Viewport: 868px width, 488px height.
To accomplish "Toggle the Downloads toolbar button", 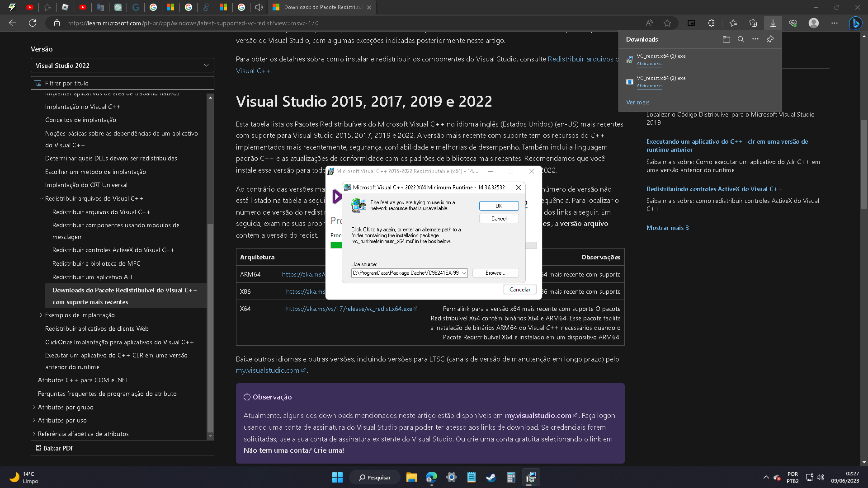I will coord(773,23).
